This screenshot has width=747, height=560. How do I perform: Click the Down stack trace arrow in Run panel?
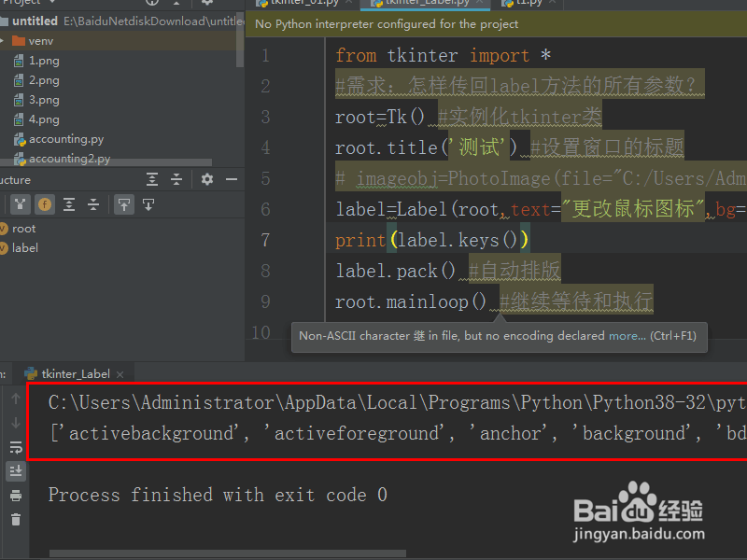tap(15, 423)
